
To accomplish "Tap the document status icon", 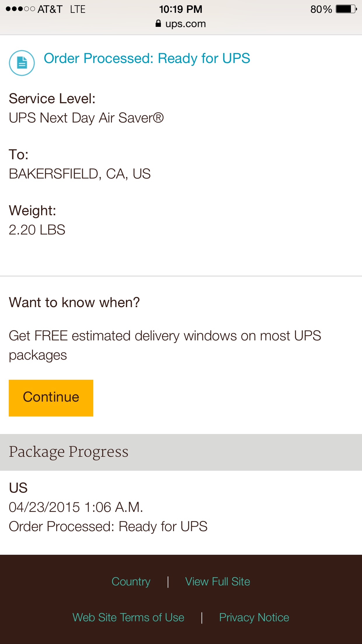I will click(22, 63).
